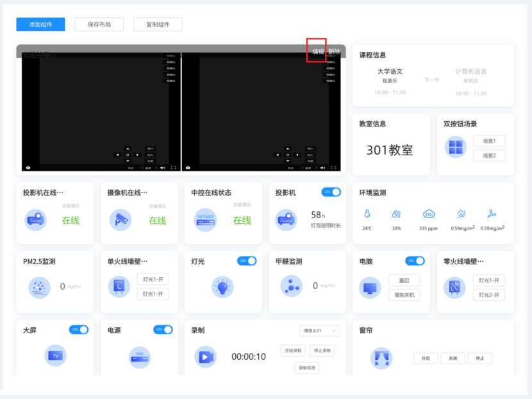Click the projector icon in 投影机 card
The image size is (532, 399).
pos(286,220)
